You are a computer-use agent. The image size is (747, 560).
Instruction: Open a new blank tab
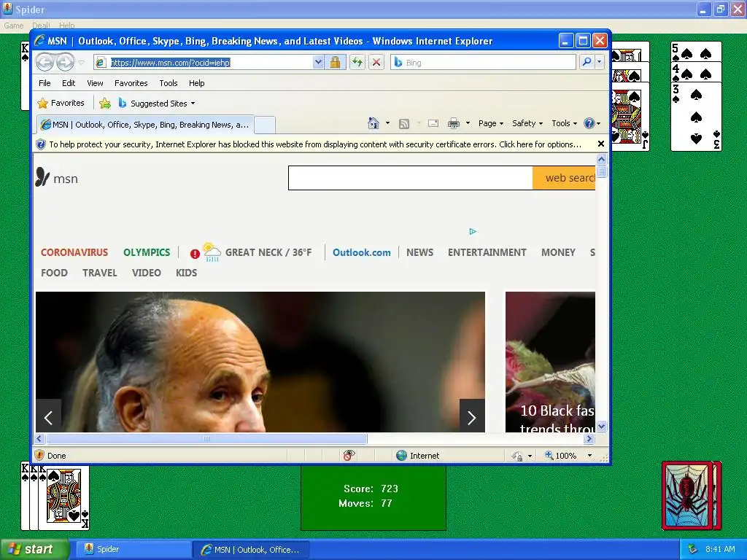coord(264,125)
